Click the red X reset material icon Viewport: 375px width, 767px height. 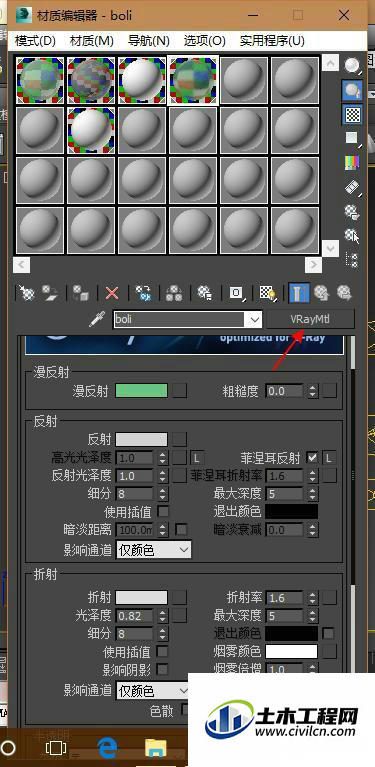[112, 293]
